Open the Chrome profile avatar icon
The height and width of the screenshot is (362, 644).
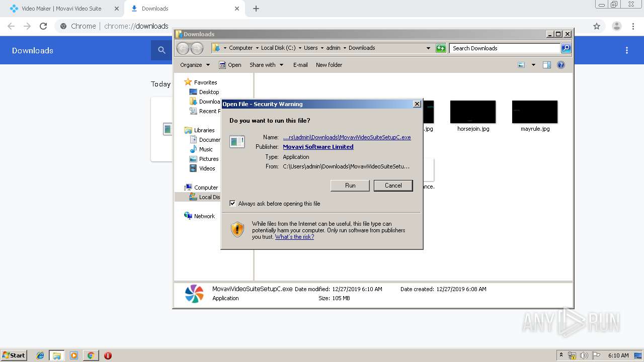pyautogui.click(x=616, y=26)
